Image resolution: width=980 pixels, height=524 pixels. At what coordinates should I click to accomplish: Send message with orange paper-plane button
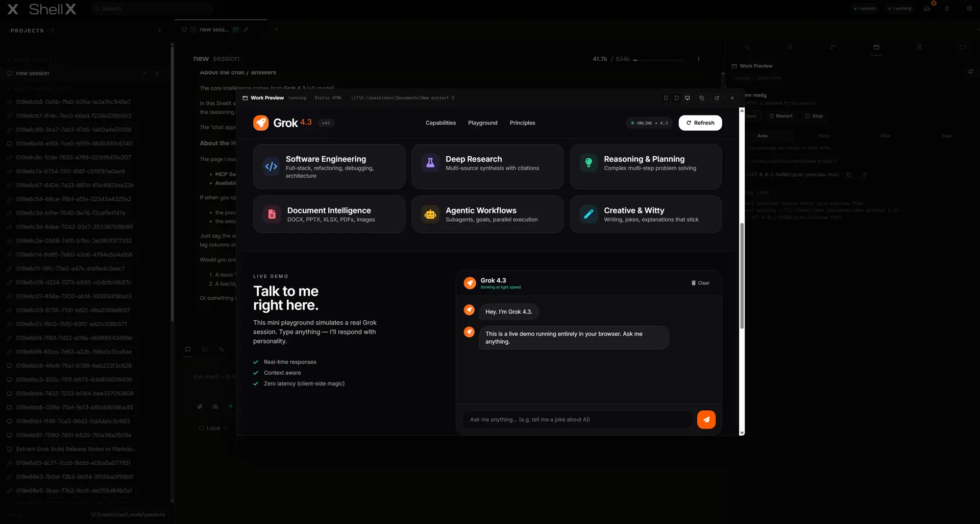pos(706,419)
